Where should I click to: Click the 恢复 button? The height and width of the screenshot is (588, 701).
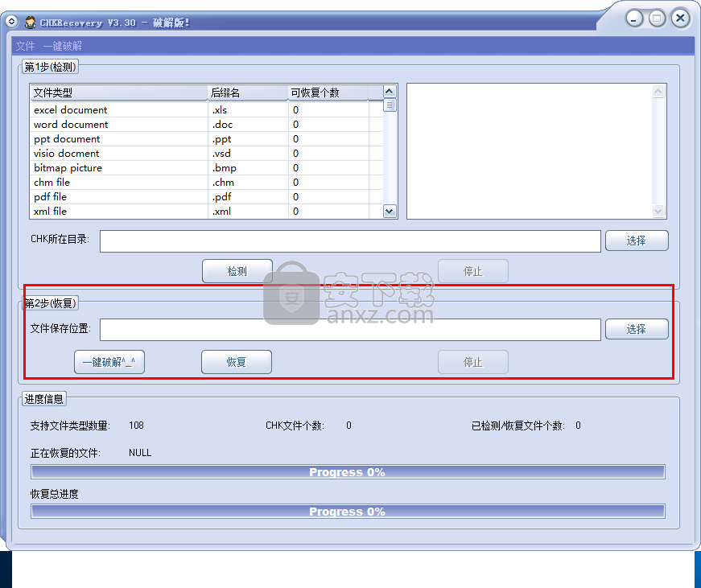[237, 362]
